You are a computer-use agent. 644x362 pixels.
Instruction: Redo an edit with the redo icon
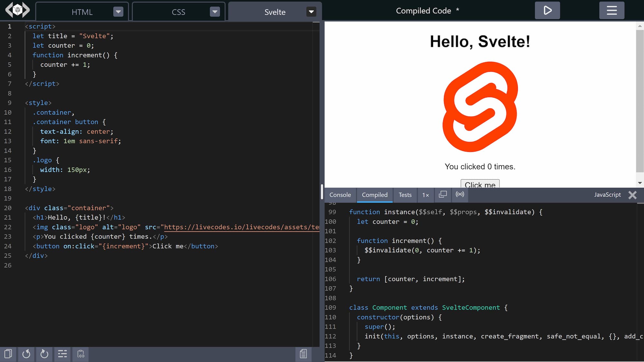[44, 354]
